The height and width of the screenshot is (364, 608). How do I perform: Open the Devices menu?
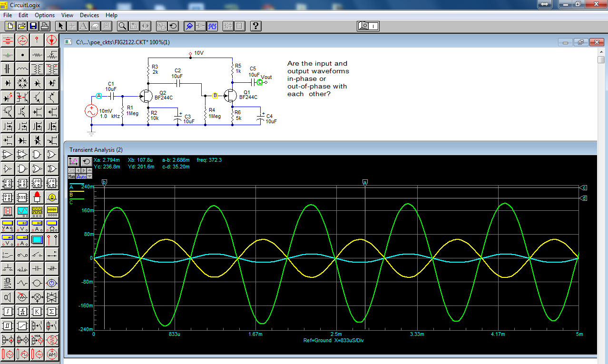(89, 15)
